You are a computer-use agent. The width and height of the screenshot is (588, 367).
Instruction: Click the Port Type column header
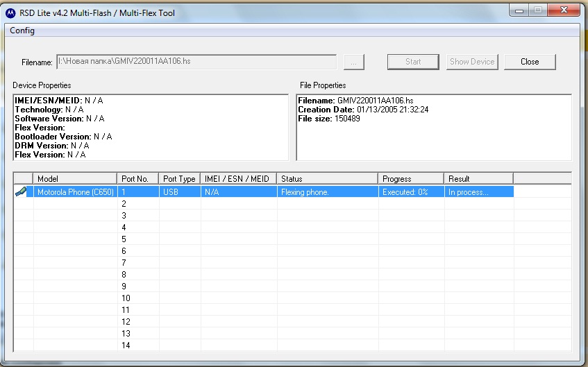click(x=180, y=179)
